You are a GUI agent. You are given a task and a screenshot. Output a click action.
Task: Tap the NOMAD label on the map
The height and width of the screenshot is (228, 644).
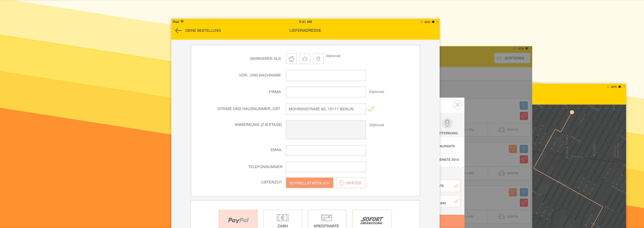click(x=594, y=150)
